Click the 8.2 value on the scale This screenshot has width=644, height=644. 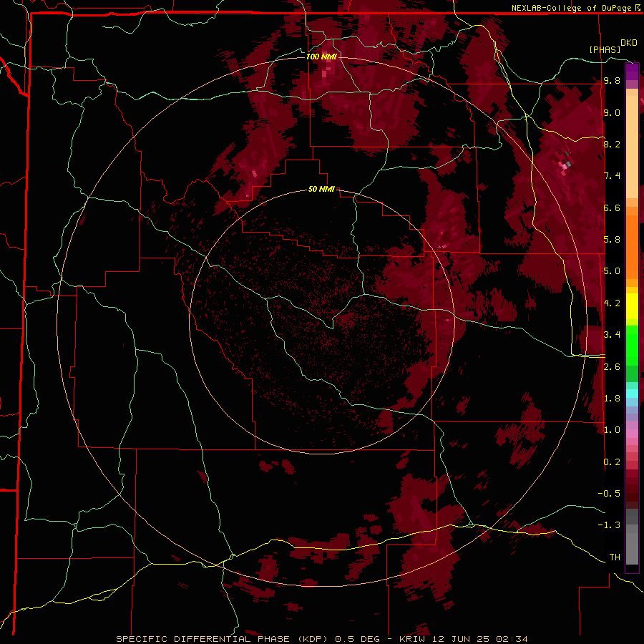click(x=612, y=144)
